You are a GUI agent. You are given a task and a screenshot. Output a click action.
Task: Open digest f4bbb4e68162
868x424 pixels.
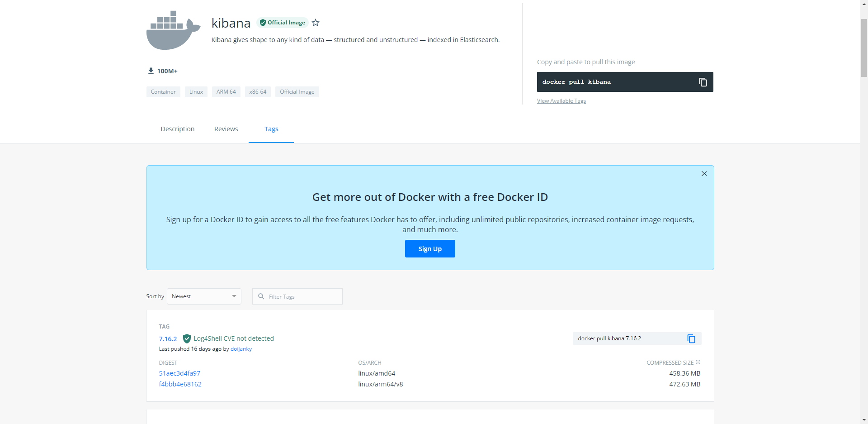click(x=180, y=384)
